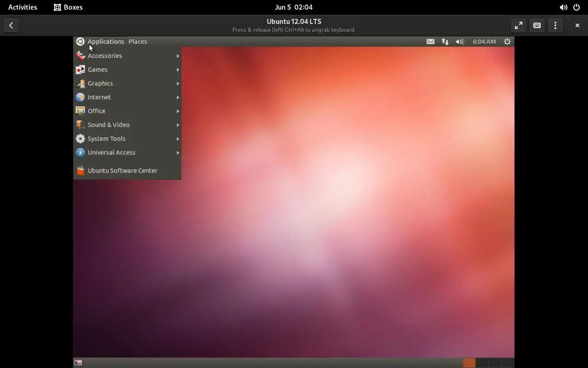
Task: Expand arrow next to Office
Action: point(178,111)
